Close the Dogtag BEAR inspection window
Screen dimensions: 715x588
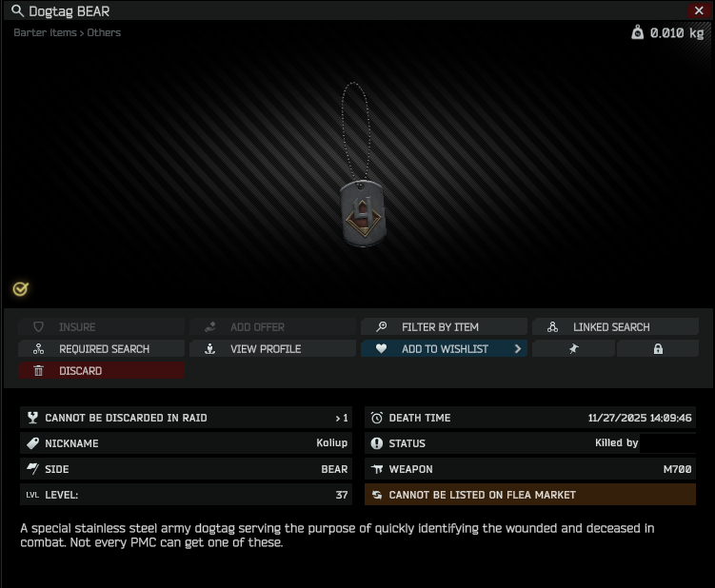click(x=699, y=10)
